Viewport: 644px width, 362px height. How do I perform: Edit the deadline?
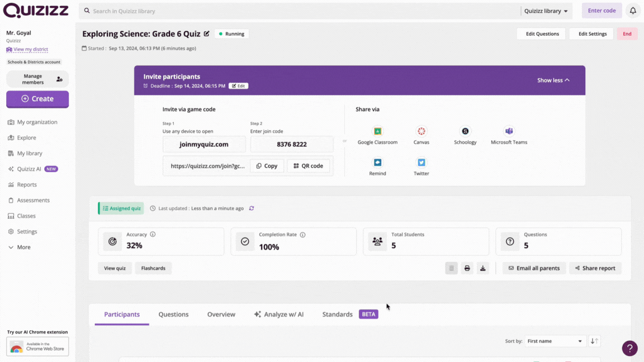(x=238, y=86)
